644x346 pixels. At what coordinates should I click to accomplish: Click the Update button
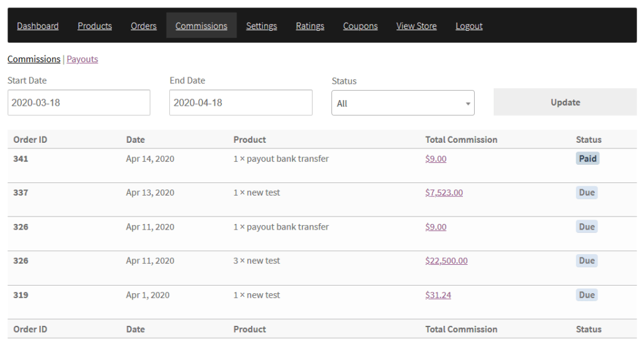(x=565, y=103)
